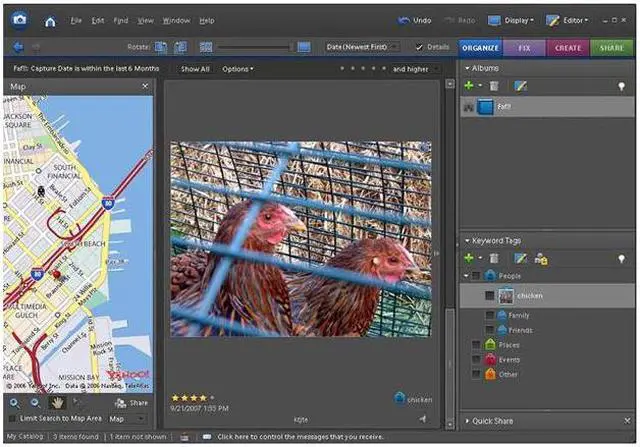
Task: Zoom out on the map
Action: tap(35, 403)
